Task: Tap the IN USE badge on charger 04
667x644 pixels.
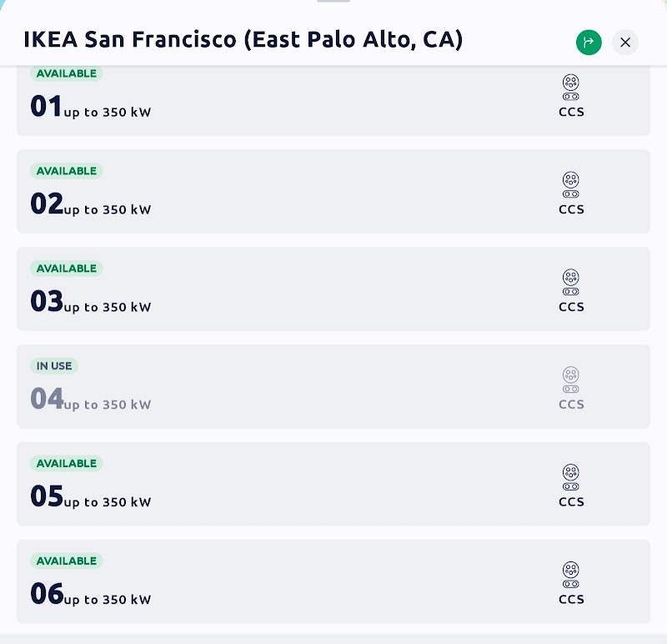Action: [x=54, y=366]
